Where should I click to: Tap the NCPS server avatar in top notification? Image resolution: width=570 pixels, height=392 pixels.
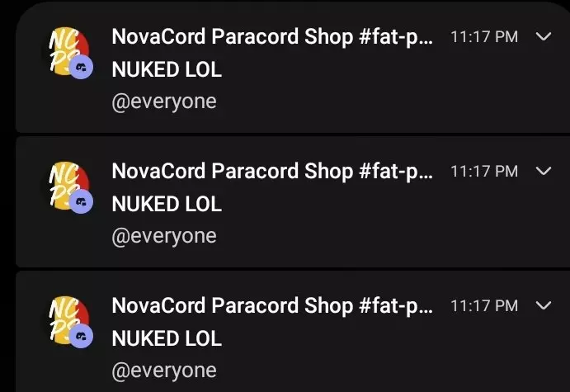[x=69, y=51]
